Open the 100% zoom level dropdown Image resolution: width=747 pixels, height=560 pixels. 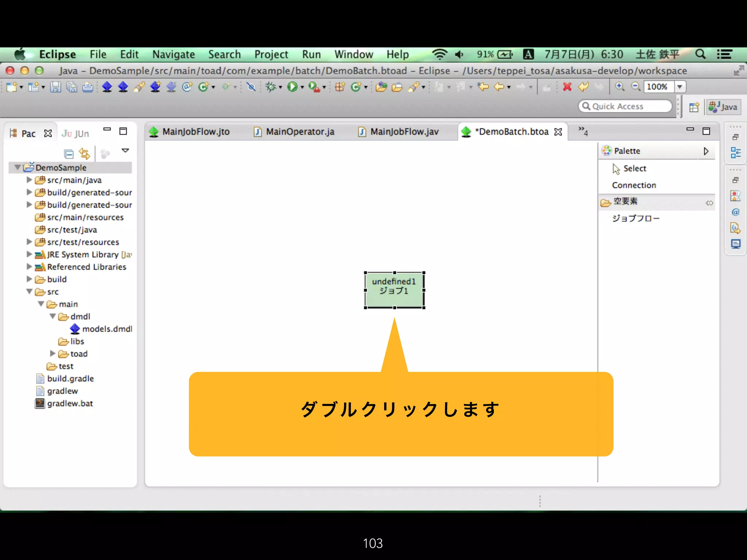(x=680, y=87)
